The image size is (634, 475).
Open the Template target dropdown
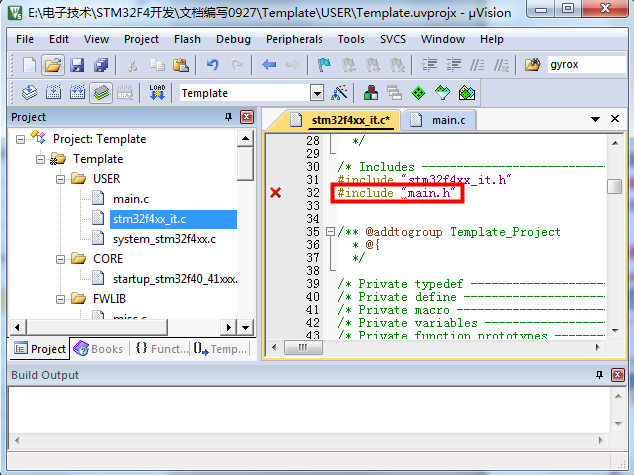point(317,93)
